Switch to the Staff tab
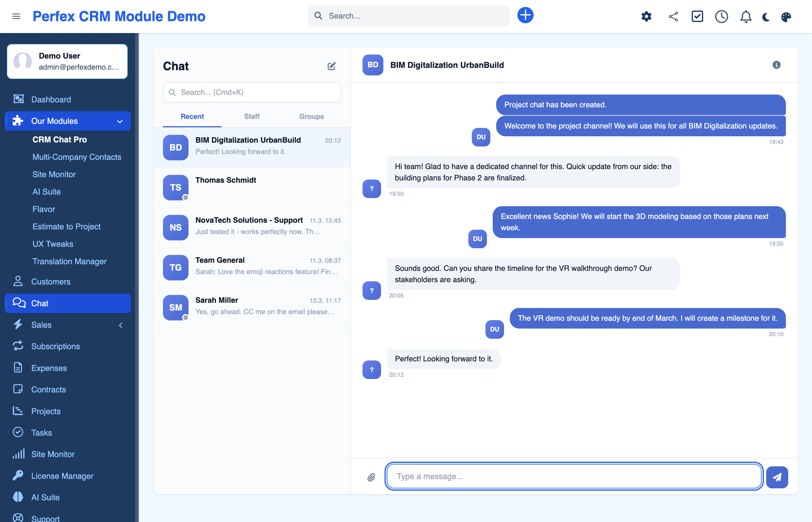 252,116
